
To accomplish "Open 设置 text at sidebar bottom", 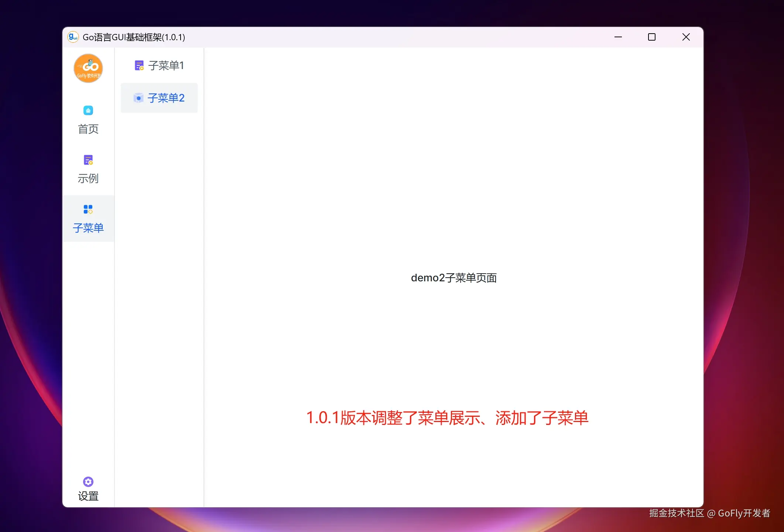I will tap(88, 496).
